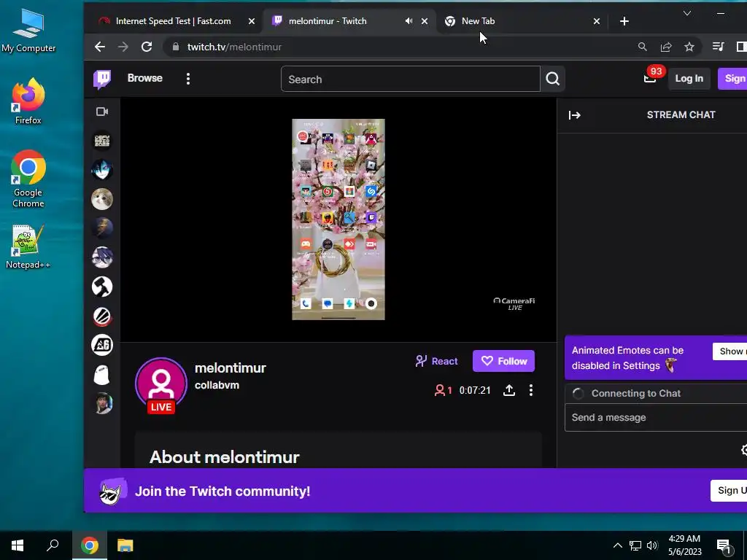Expand the followed channels sidebar camera icon
The width and height of the screenshot is (747, 560).
102,112
